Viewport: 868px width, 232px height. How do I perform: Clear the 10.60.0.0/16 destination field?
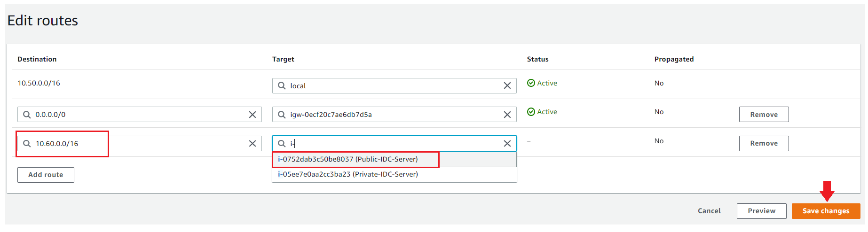253,143
